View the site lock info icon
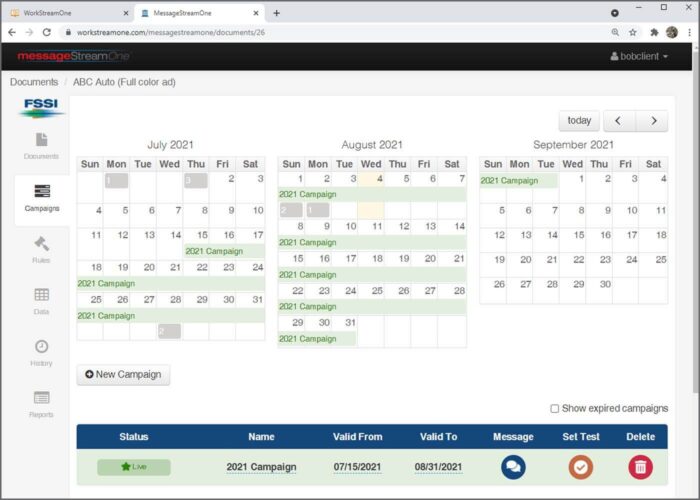Image resolution: width=700 pixels, height=500 pixels. [x=68, y=32]
